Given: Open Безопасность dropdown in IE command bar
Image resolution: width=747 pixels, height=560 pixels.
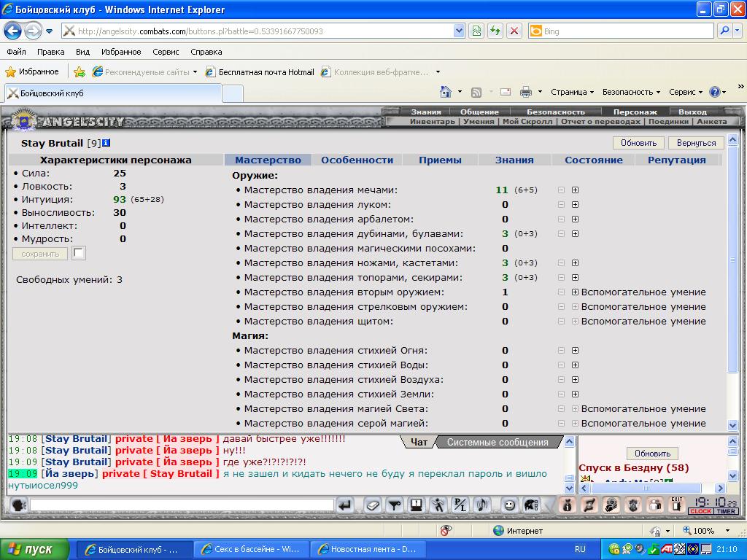Looking at the screenshot, I should tap(631, 92).
